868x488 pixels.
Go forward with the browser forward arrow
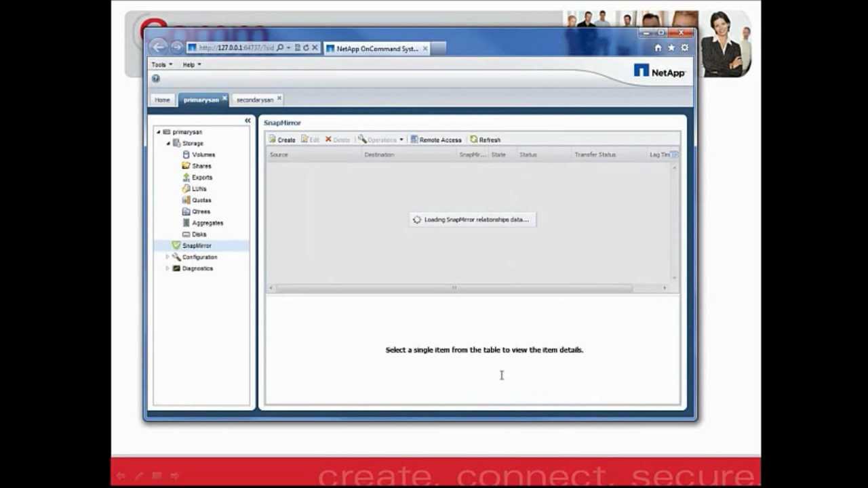[x=176, y=47]
